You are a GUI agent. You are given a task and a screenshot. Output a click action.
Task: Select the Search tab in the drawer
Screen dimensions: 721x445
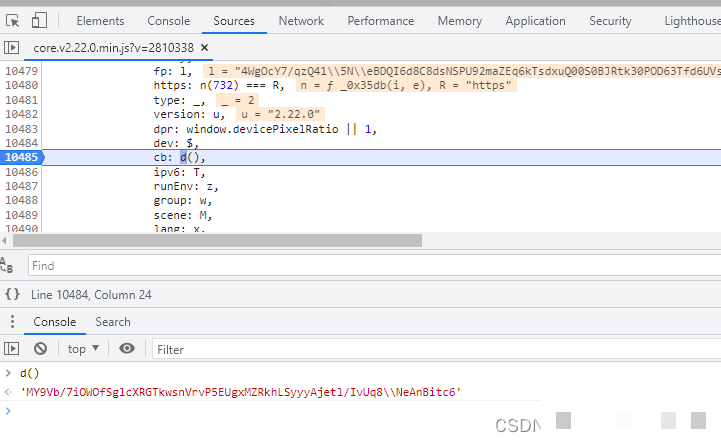pos(113,322)
